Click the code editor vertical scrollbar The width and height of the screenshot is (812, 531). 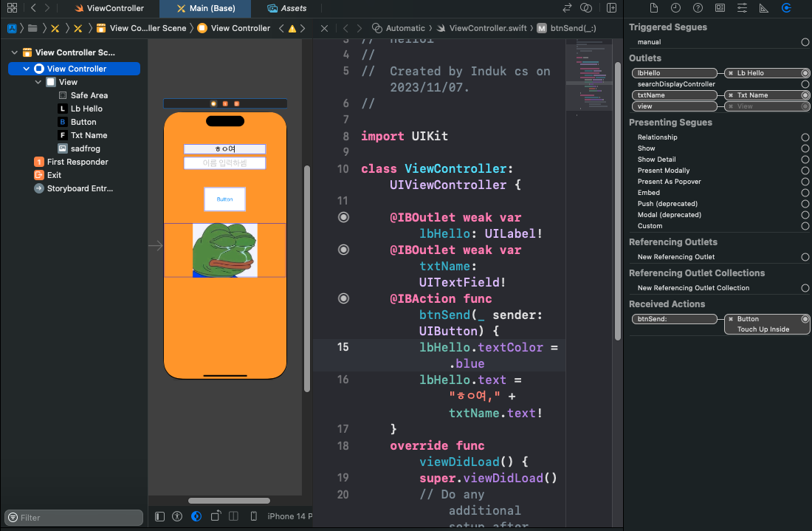pyautogui.click(x=617, y=201)
